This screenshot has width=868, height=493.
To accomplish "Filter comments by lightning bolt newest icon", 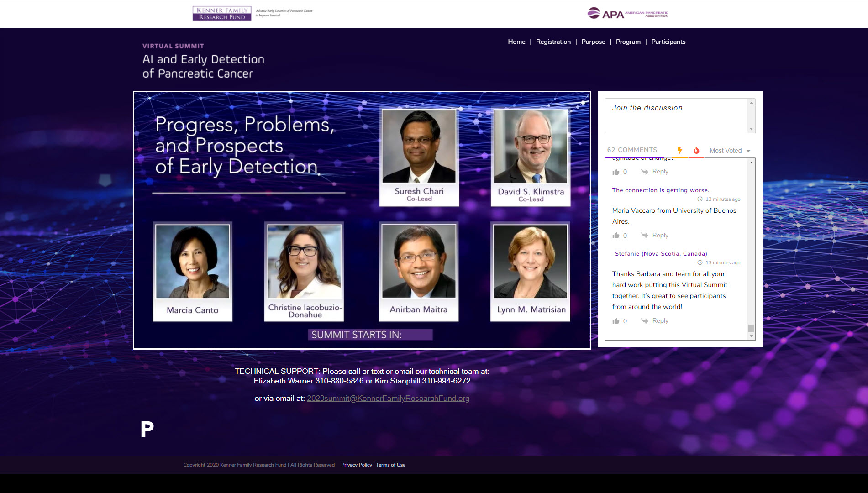I will click(x=679, y=150).
